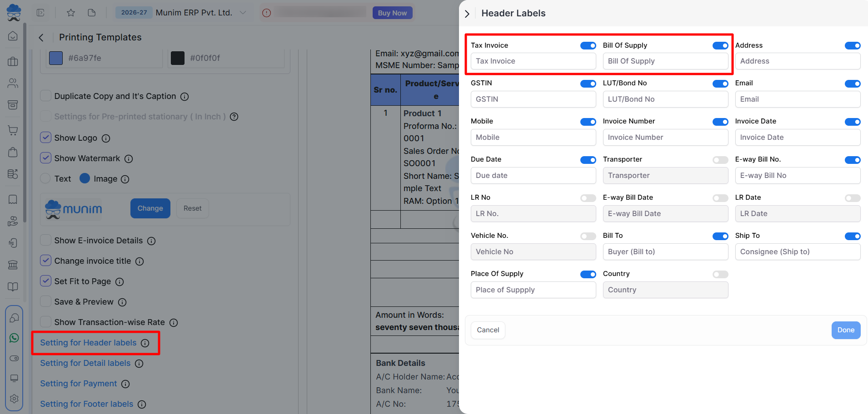Viewport: 868px width, 414px height.
Task: Click the Place of Suppply input field
Action: (x=534, y=290)
